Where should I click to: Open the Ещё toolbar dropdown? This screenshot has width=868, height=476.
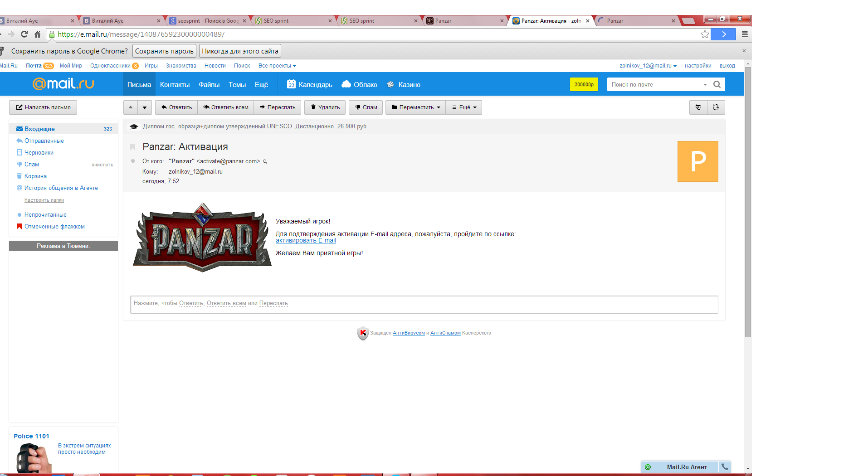(x=464, y=107)
